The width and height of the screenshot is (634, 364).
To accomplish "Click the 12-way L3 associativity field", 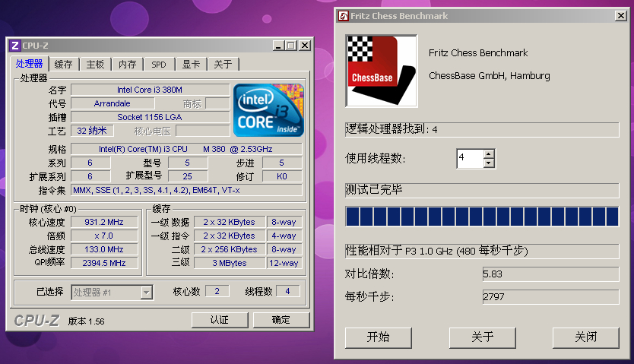I will pyautogui.click(x=284, y=263).
